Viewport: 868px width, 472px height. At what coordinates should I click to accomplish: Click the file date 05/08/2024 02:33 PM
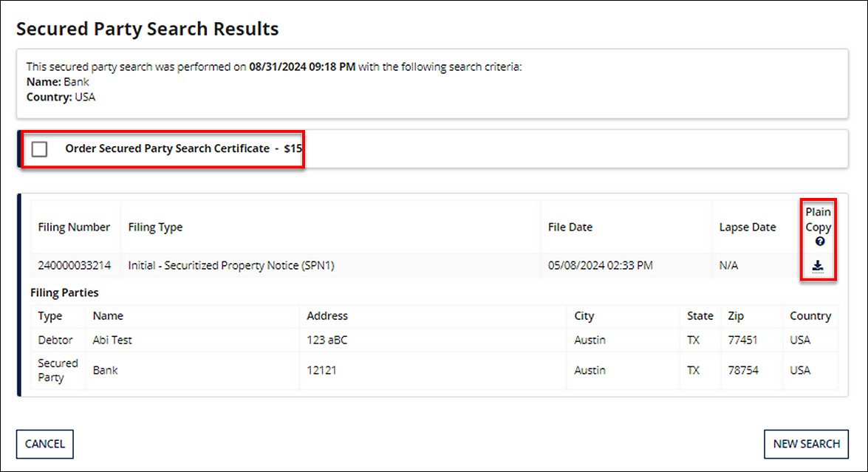coord(600,266)
